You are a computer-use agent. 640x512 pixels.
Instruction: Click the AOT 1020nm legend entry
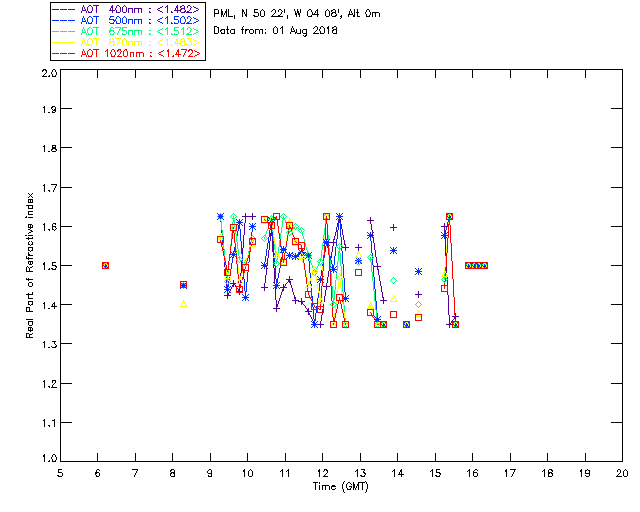tap(126, 53)
